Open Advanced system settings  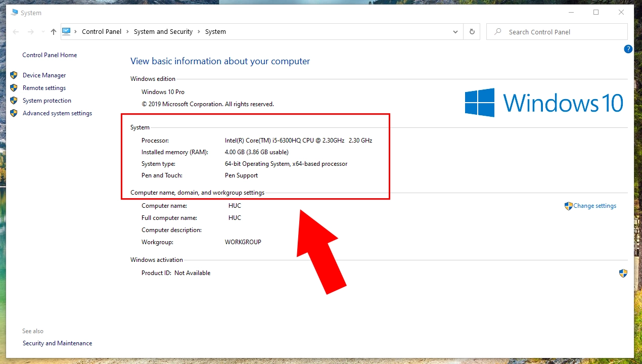57,113
